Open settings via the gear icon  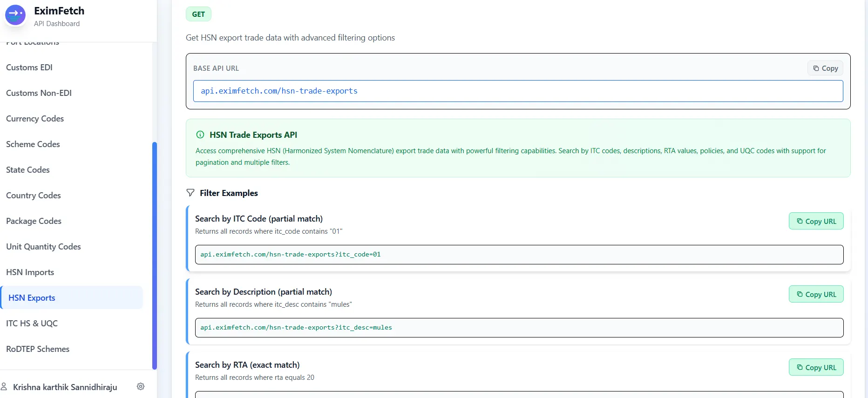tap(141, 386)
